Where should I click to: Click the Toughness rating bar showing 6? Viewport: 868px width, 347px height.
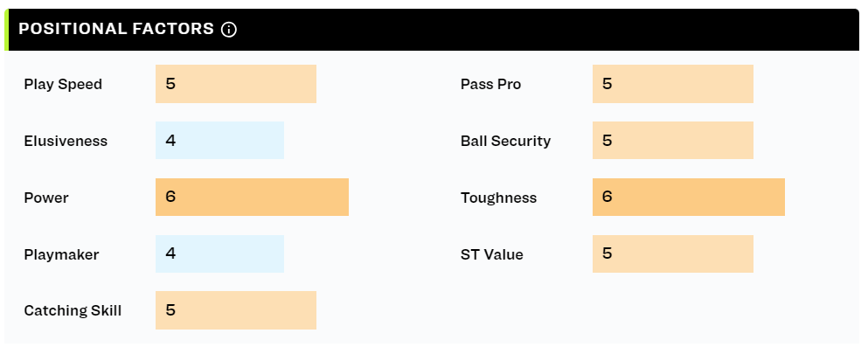click(x=689, y=197)
